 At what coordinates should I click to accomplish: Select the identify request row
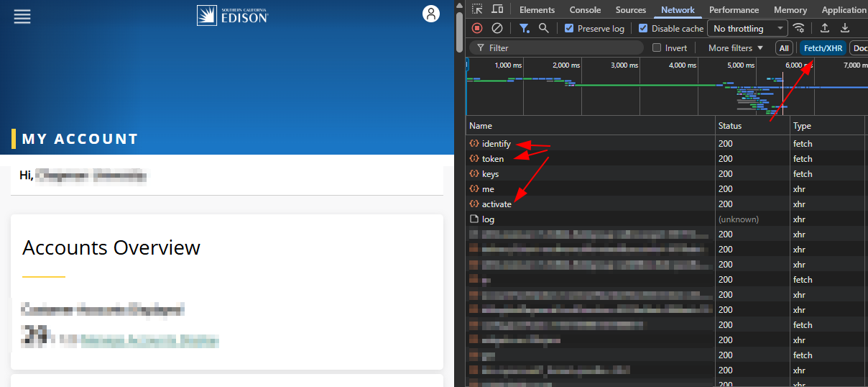[x=666, y=144]
